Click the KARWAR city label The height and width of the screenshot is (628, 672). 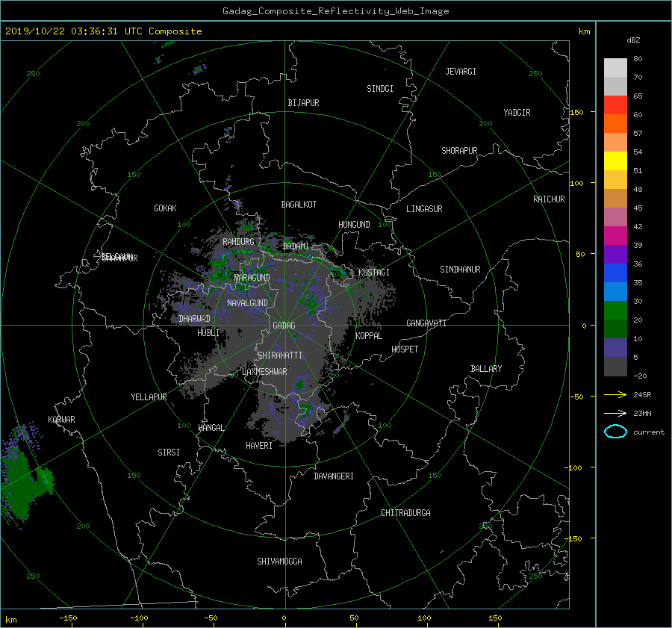click(61, 420)
